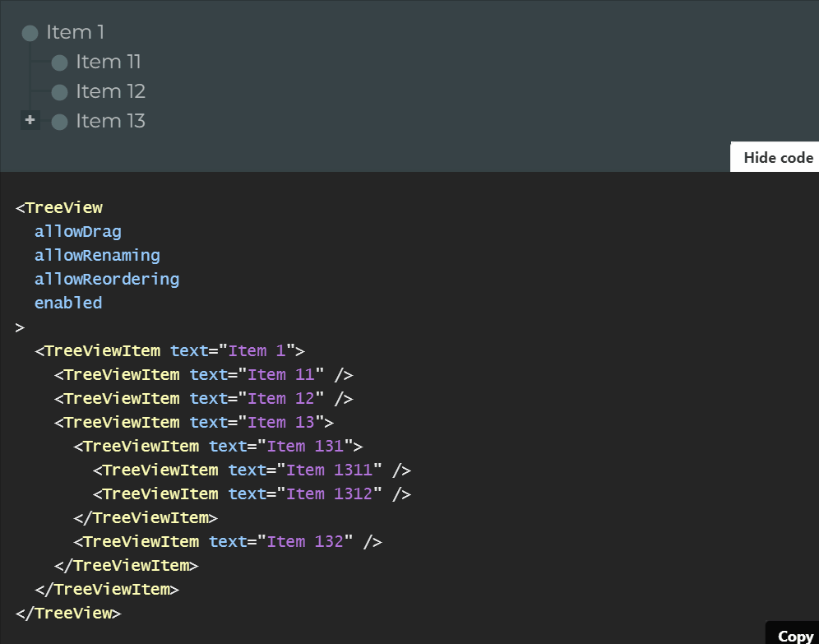The image size is (819, 644).
Task: Click the closing TreeView tag
Action: (x=67, y=613)
